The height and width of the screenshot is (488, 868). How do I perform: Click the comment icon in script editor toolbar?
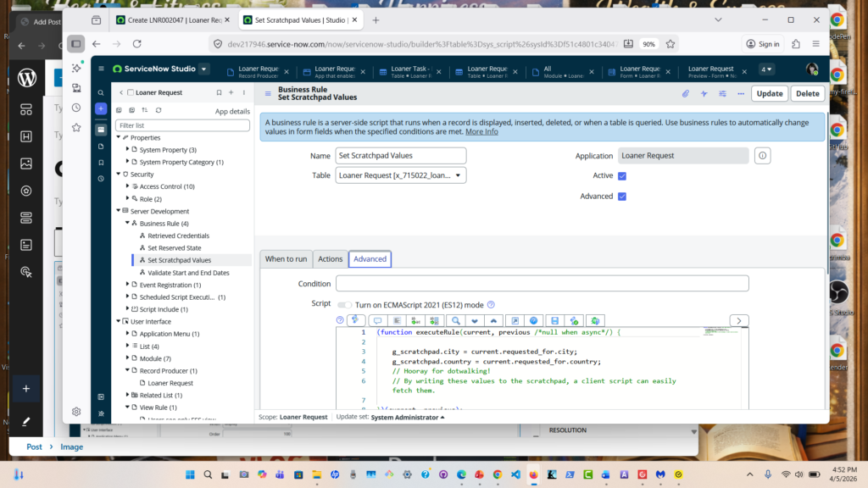(x=377, y=321)
